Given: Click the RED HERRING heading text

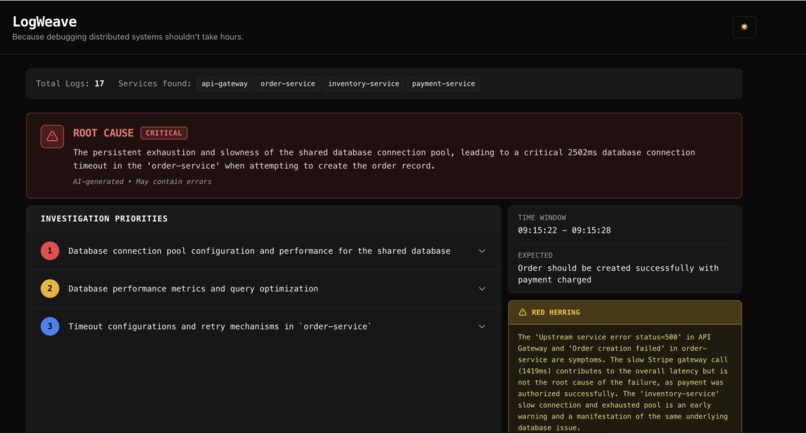Looking at the screenshot, I should click(556, 312).
